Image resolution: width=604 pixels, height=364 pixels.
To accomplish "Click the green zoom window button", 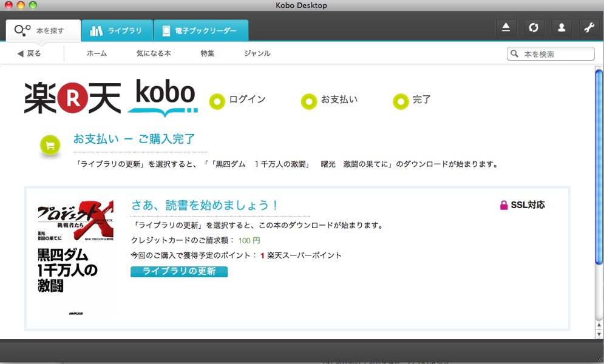I will pos(33,5).
